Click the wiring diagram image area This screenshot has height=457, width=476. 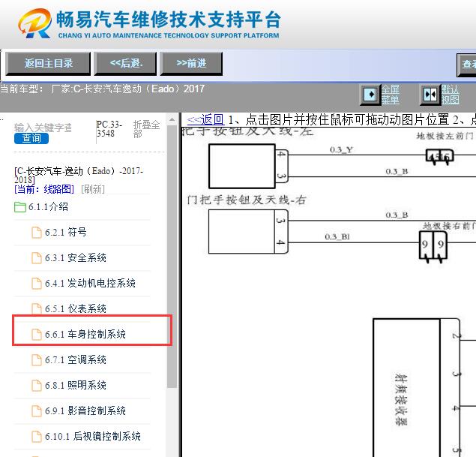(x=329, y=292)
